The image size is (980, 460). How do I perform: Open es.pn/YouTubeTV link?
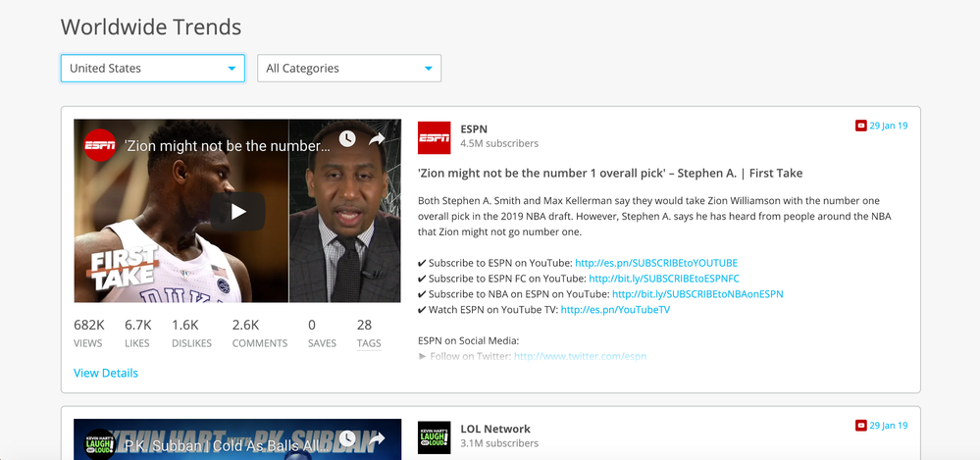(x=615, y=309)
